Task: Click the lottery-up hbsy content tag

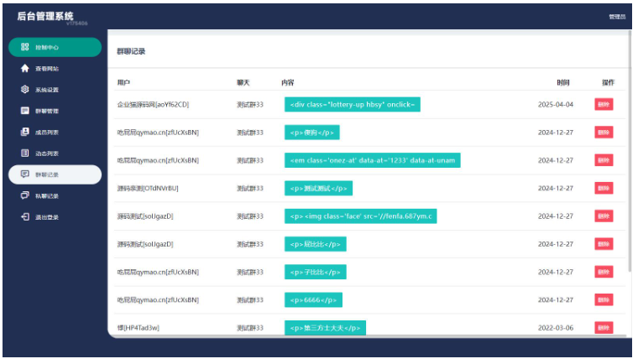Action: coord(352,104)
